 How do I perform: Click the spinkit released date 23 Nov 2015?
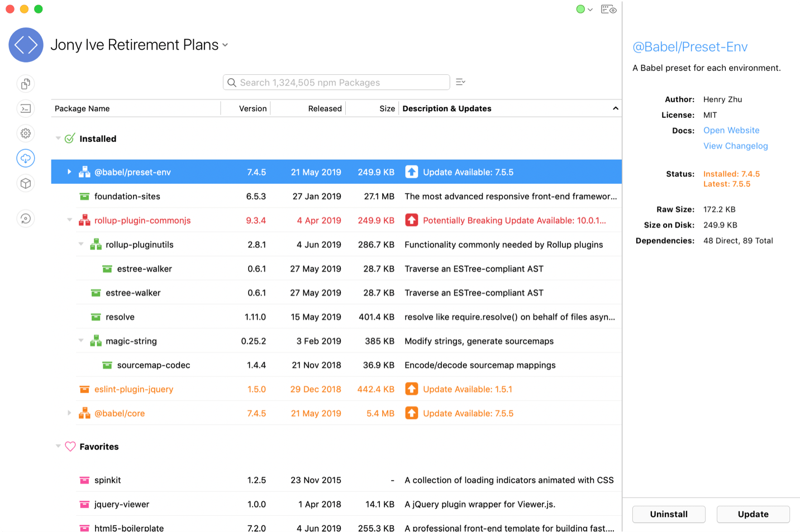tap(316, 480)
